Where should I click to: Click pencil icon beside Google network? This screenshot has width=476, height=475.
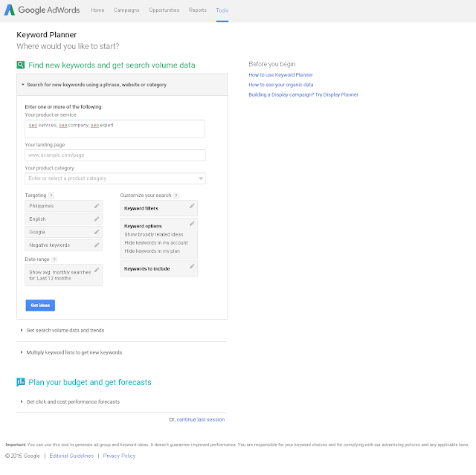97,232
